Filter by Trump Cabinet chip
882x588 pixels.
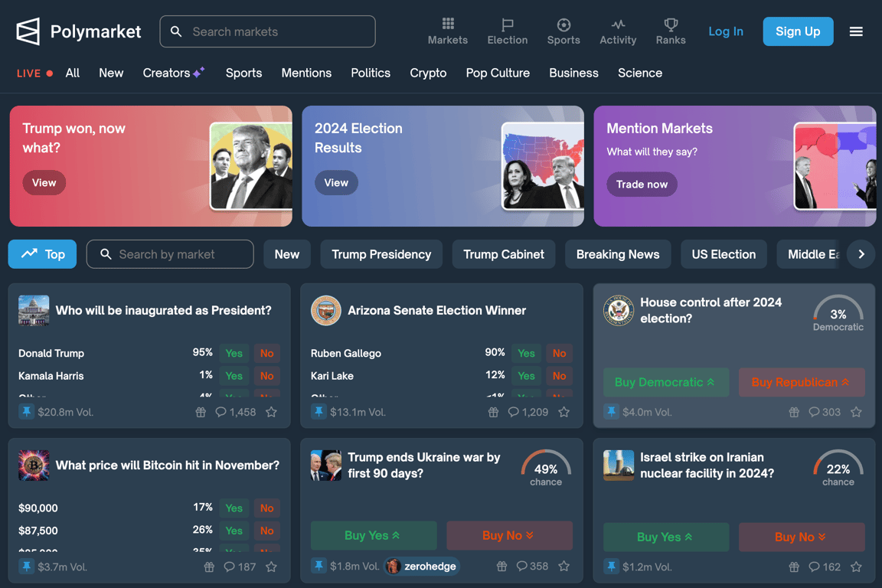point(504,254)
